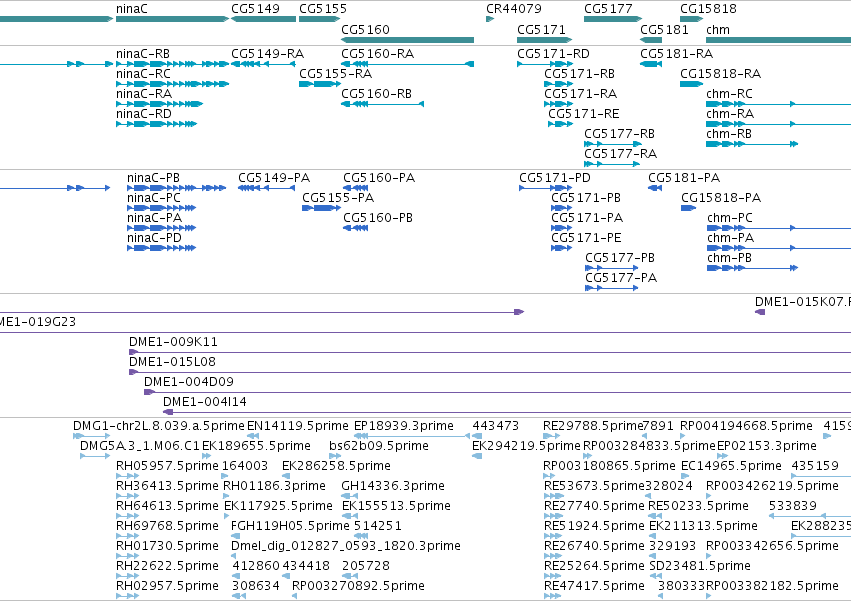Click the CG5160 gene bar

[408, 40]
